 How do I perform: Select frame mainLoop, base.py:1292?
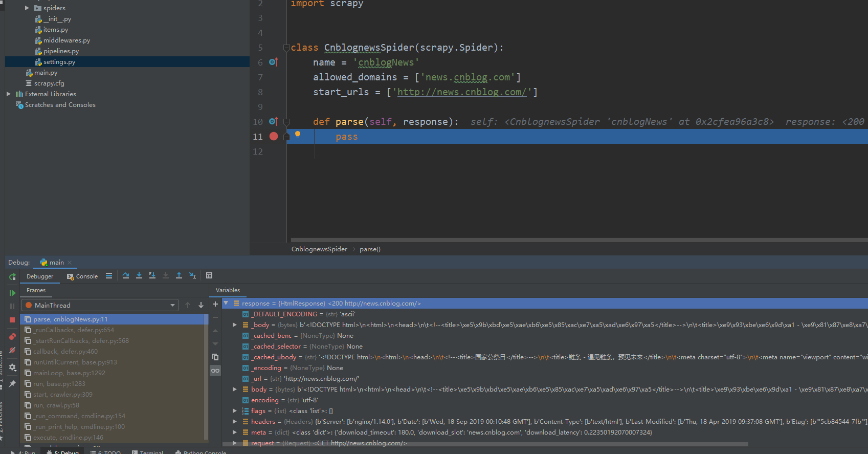[113, 373]
